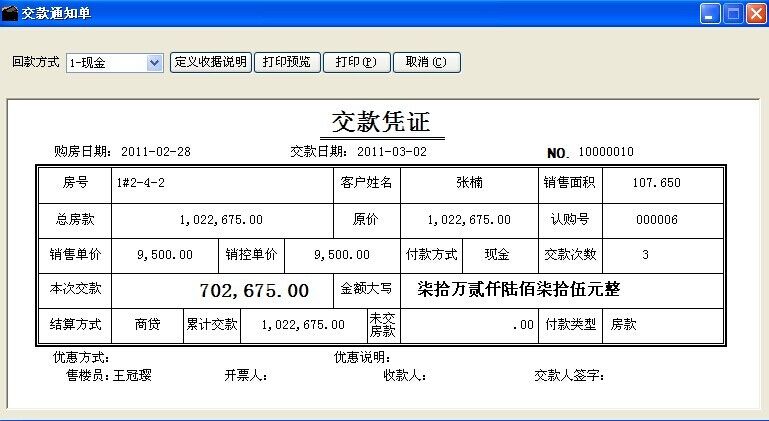This screenshot has height=421, width=769.
Task: Click the receipt number 10000010
Action: [x=606, y=152]
